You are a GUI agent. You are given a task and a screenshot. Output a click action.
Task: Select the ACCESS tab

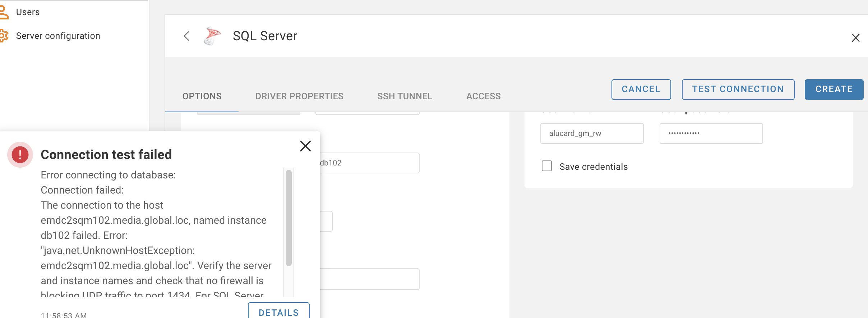point(484,96)
